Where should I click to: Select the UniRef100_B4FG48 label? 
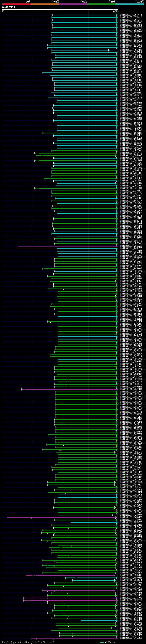131,77
